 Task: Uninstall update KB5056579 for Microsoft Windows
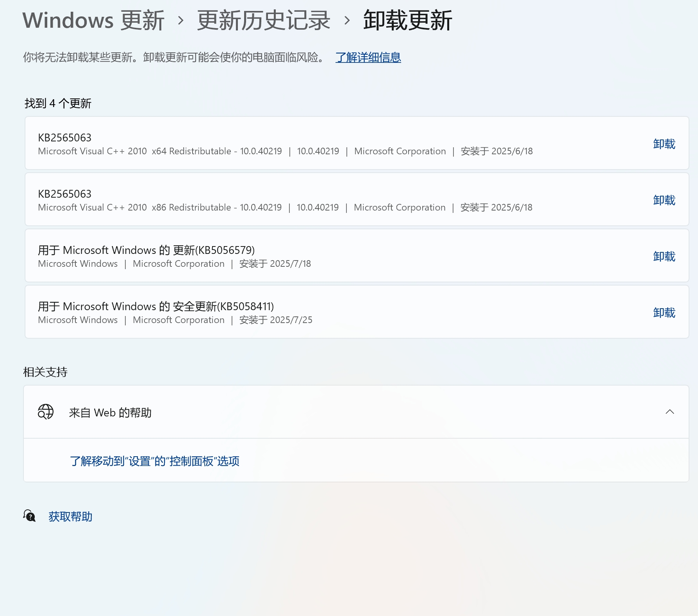pyautogui.click(x=663, y=256)
